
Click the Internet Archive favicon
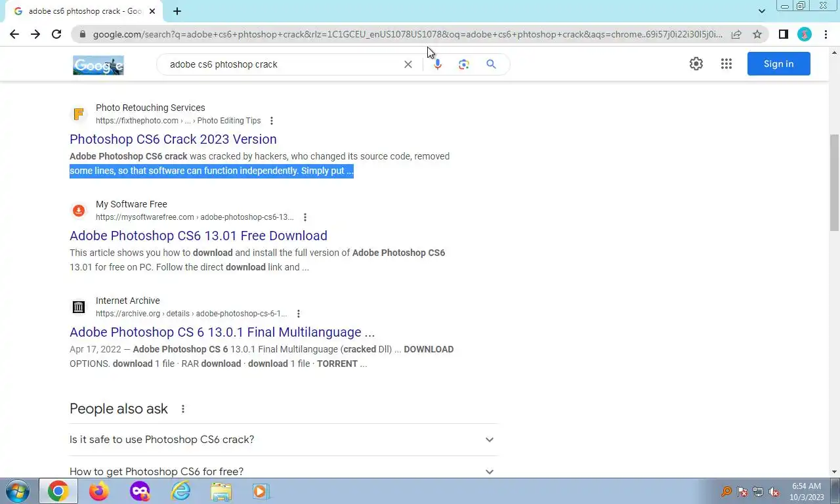(79, 307)
